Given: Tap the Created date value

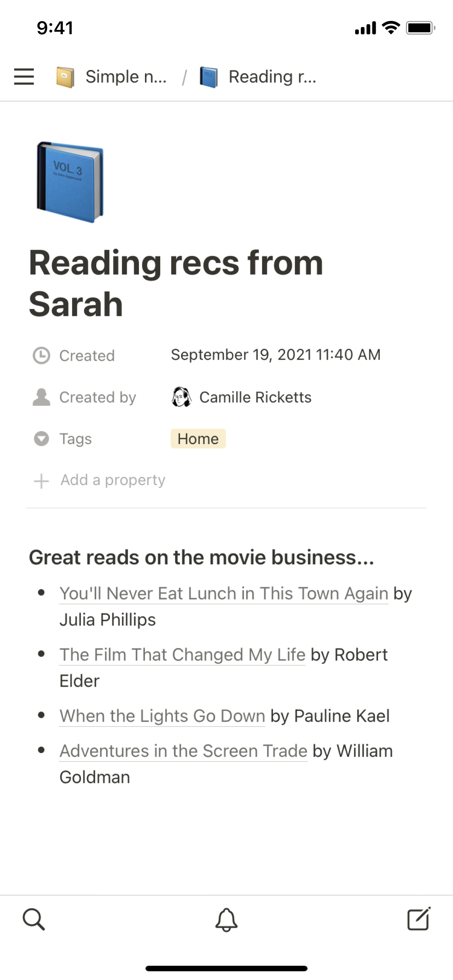Looking at the screenshot, I should click(276, 355).
